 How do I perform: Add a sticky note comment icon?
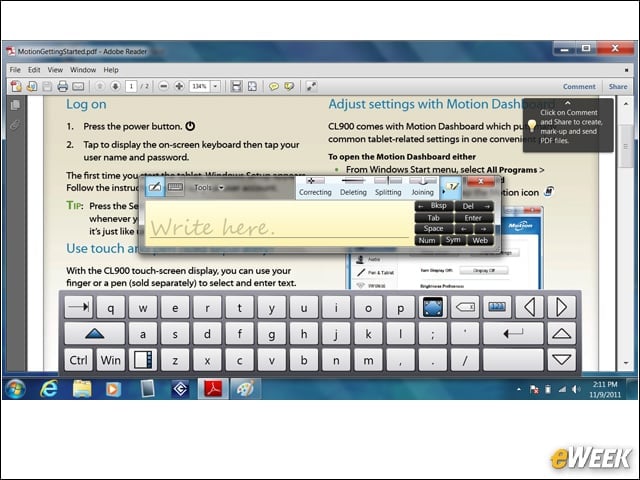[273, 86]
